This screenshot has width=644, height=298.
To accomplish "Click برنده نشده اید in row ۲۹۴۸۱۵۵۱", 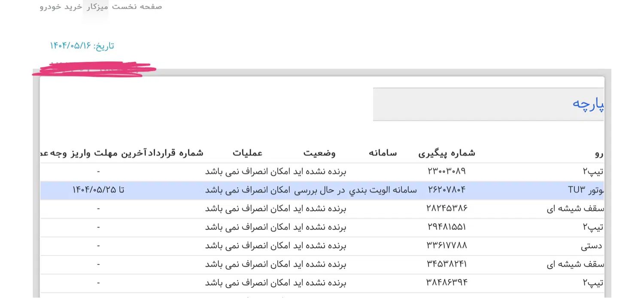I will pyautogui.click(x=319, y=227).
